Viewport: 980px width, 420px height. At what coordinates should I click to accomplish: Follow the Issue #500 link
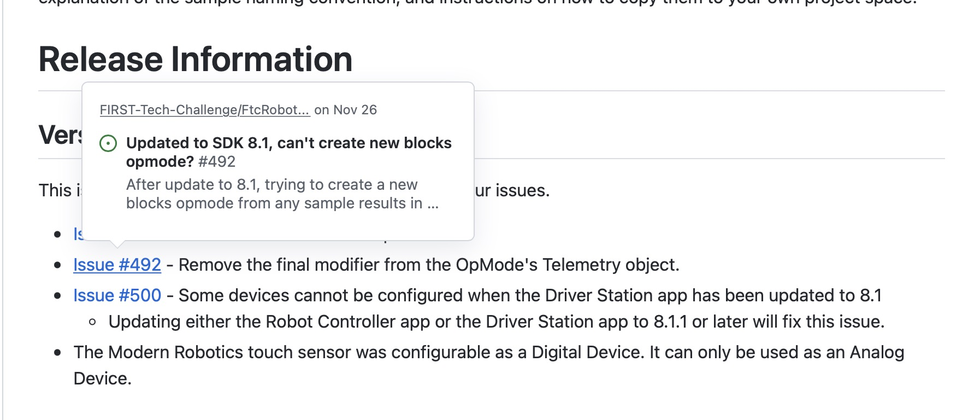[x=117, y=295]
